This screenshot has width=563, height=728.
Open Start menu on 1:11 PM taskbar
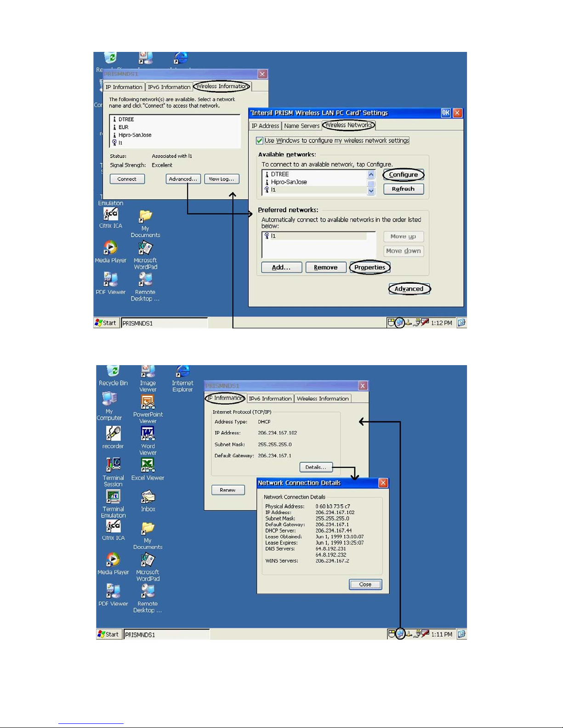tap(109, 634)
